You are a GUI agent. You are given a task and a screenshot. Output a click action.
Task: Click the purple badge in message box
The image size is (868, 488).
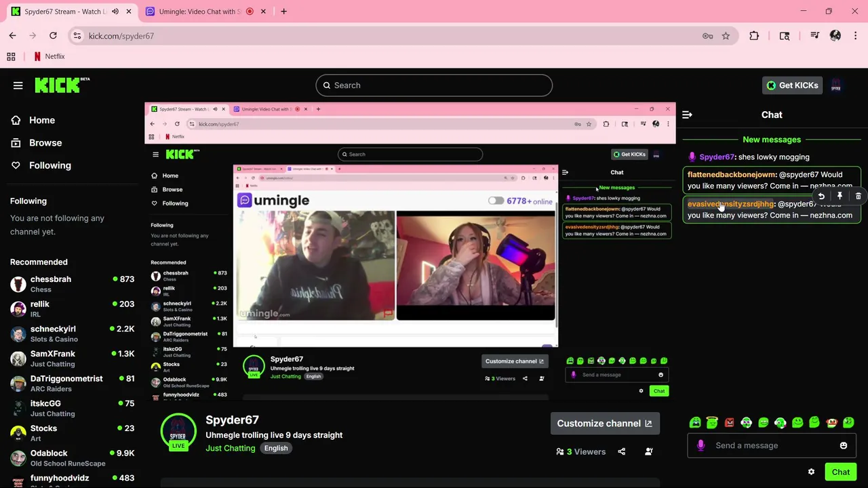click(x=701, y=445)
